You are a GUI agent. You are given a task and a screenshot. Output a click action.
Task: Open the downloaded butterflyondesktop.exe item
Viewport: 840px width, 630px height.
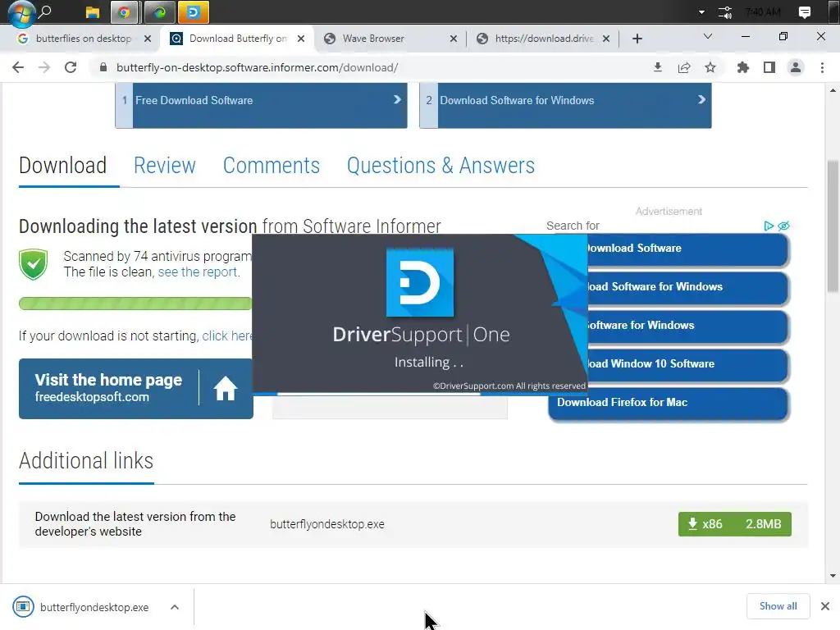point(81,607)
